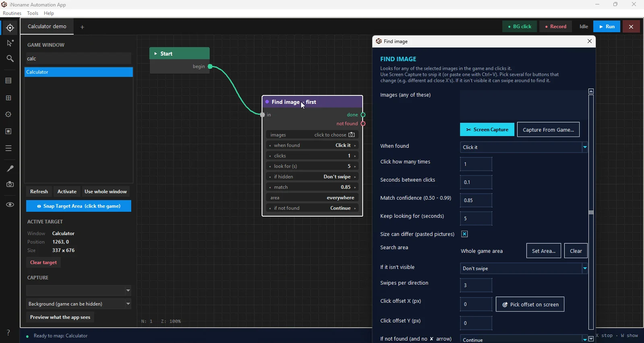Viewport: 644px width, 343px height.
Task: Open the target crosshair panel in the sidebar
Action: pos(10,28)
